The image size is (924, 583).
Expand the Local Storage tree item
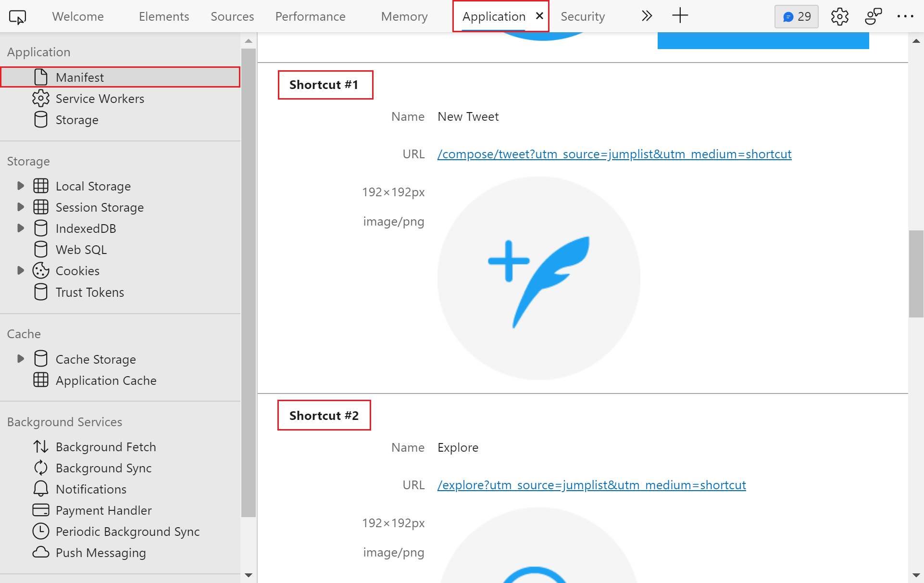point(21,185)
